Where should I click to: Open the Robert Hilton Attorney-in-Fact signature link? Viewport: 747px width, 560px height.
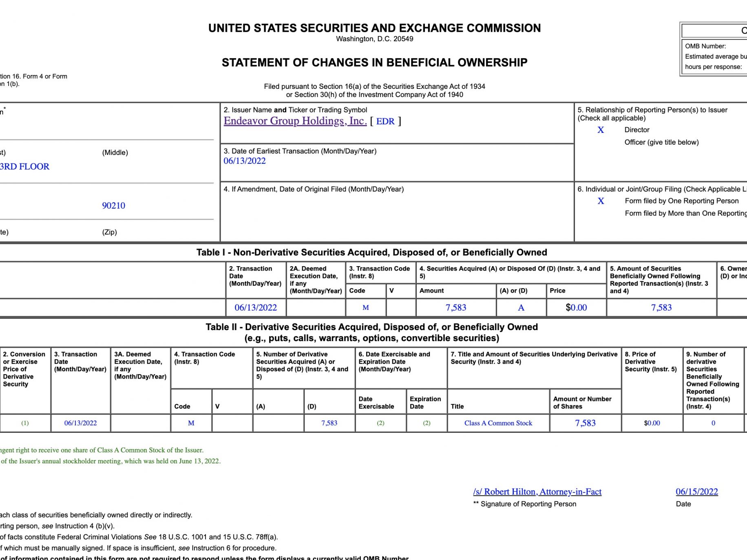[537, 492]
